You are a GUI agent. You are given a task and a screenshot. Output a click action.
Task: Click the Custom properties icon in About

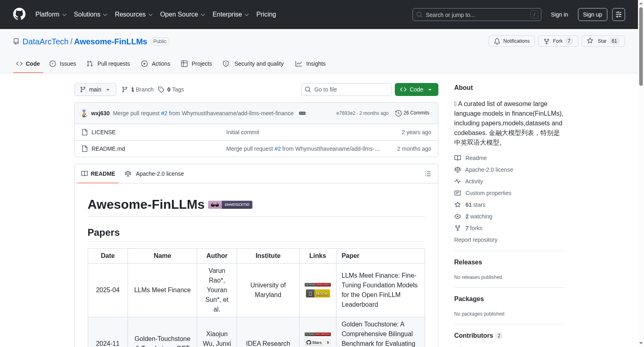tap(458, 193)
